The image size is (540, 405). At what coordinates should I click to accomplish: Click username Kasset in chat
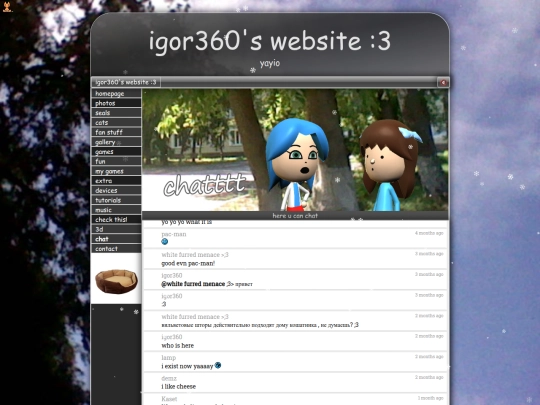(169, 399)
